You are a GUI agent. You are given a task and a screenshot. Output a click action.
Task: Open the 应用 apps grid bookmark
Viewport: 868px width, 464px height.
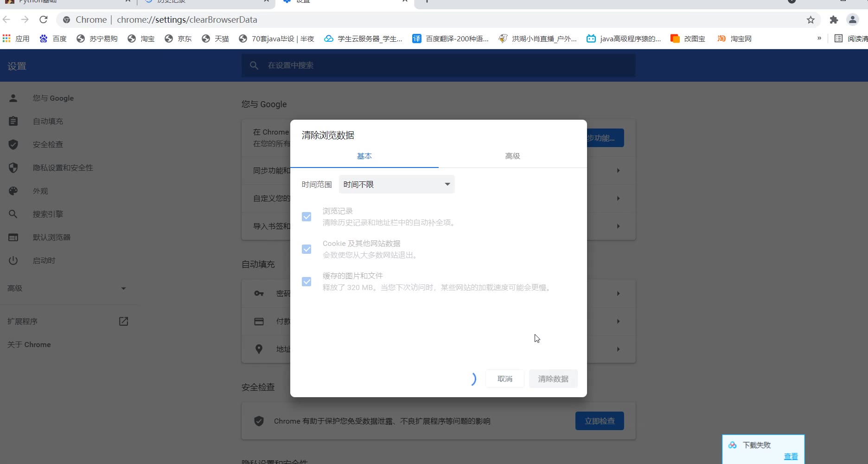tap(16, 39)
